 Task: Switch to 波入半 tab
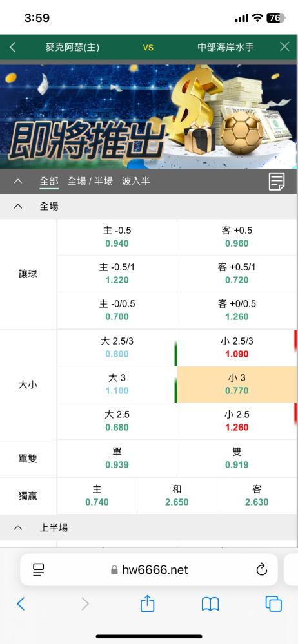(x=136, y=181)
